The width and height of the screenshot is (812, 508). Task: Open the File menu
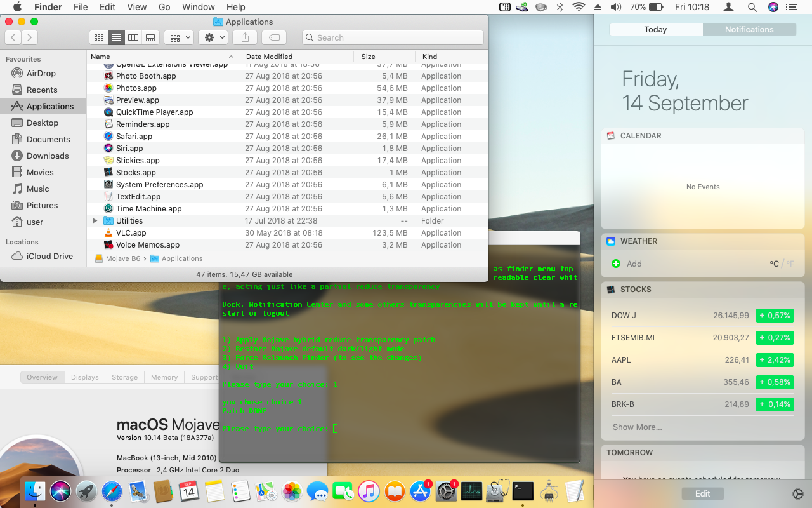[81, 7]
